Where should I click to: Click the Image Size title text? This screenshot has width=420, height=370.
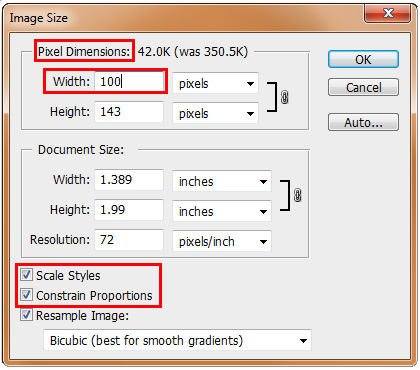pos(39,18)
